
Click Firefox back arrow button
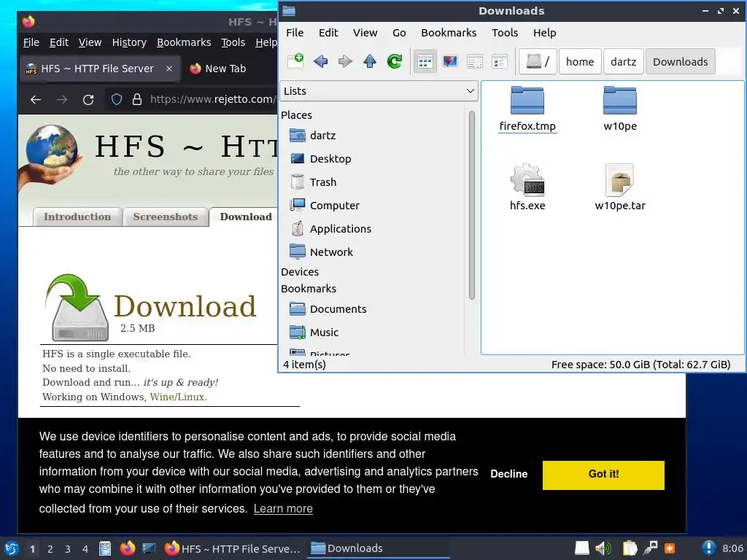(36, 99)
